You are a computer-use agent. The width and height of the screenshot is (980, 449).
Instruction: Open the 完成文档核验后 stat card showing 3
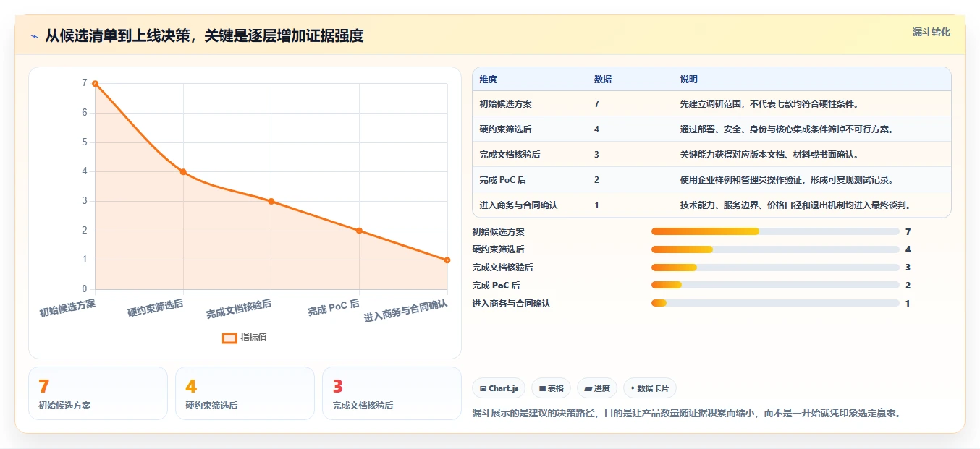pyautogui.click(x=392, y=393)
